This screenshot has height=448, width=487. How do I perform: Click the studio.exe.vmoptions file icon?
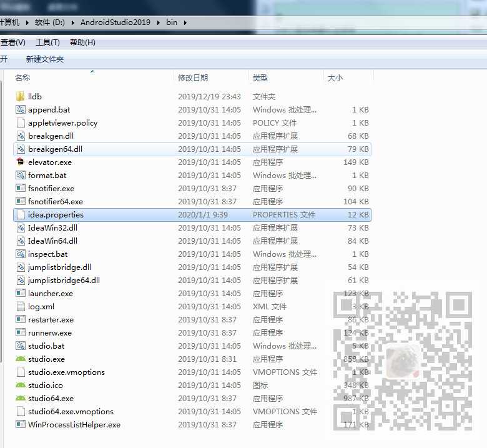coord(21,372)
